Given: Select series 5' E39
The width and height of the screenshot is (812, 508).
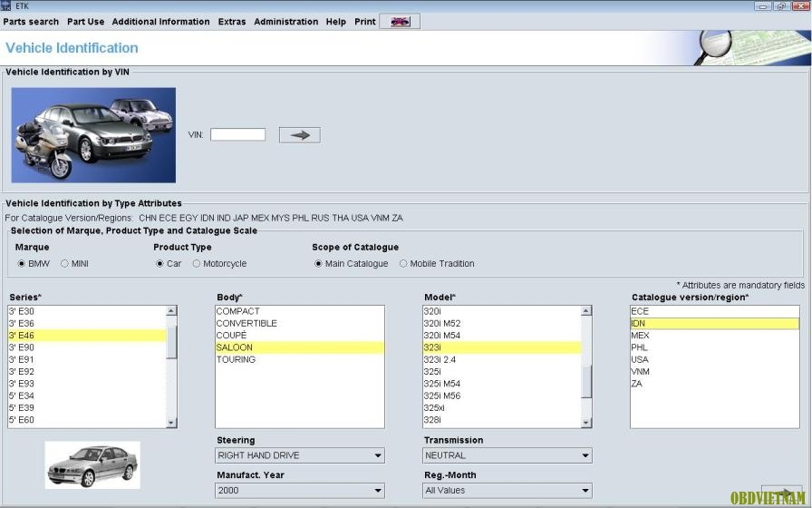Looking at the screenshot, I should [x=87, y=407].
